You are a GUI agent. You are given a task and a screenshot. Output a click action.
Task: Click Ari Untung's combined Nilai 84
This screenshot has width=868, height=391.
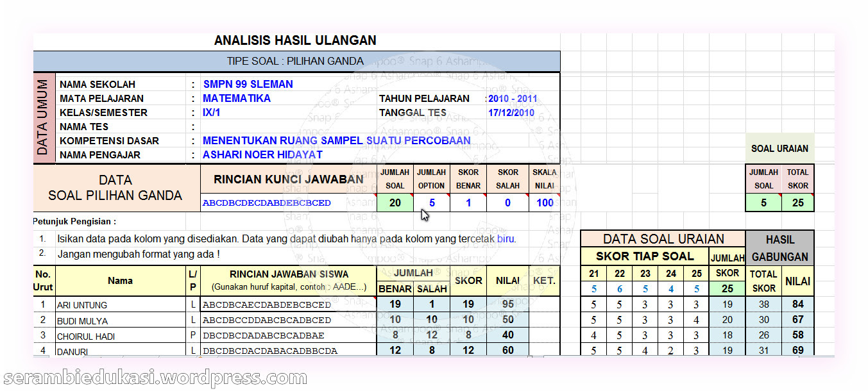click(798, 304)
